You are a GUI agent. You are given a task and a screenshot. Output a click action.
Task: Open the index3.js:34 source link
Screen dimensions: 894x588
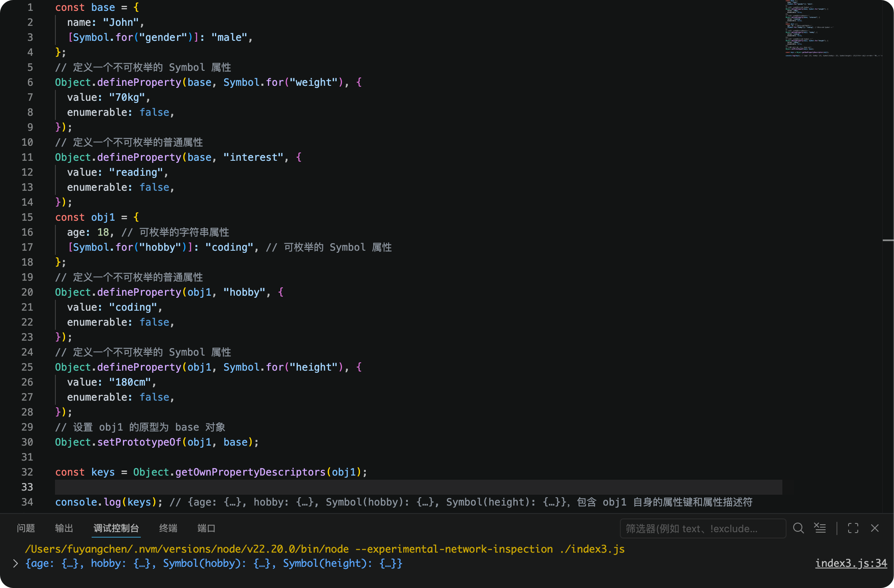[x=851, y=563]
